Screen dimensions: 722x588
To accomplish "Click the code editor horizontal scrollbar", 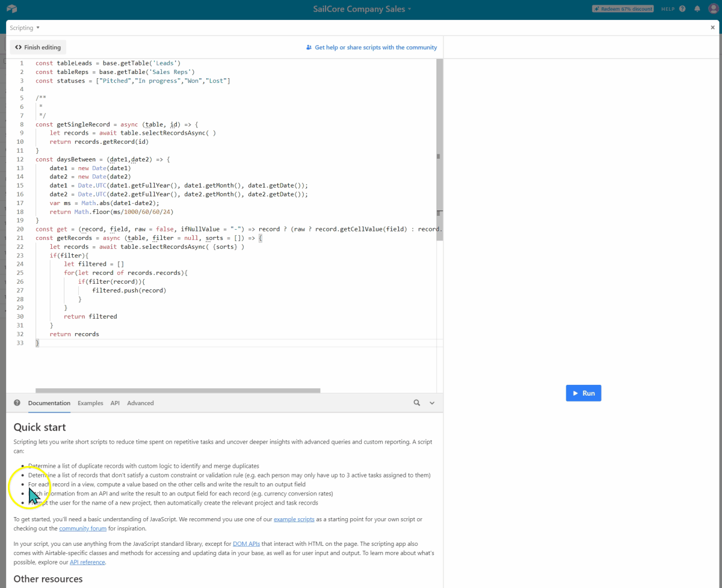I will (x=177, y=390).
